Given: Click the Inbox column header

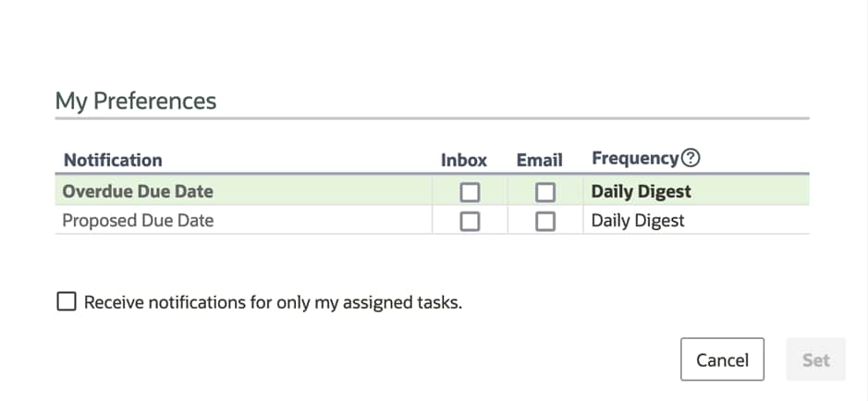Looking at the screenshot, I should click(464, 160).
